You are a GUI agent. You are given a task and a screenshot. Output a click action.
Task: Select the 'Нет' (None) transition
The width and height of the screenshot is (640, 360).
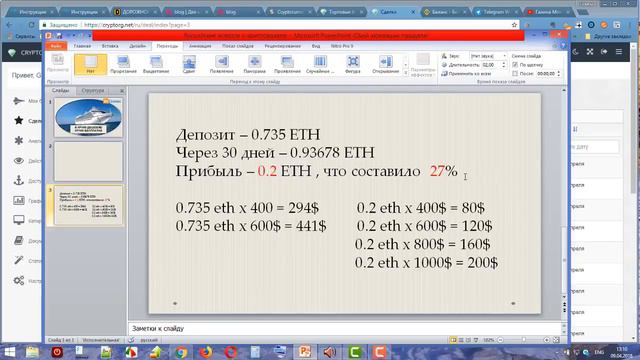91,64
